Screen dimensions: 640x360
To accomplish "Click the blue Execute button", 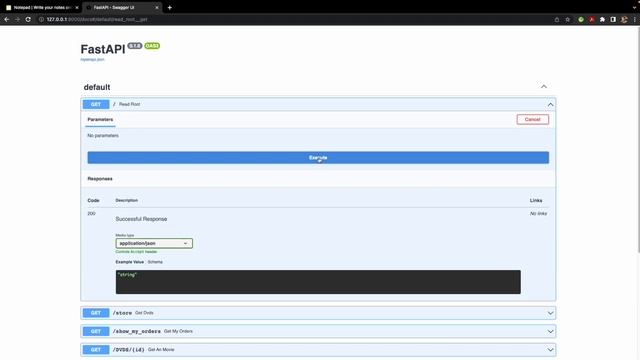I will click(318, 158).
